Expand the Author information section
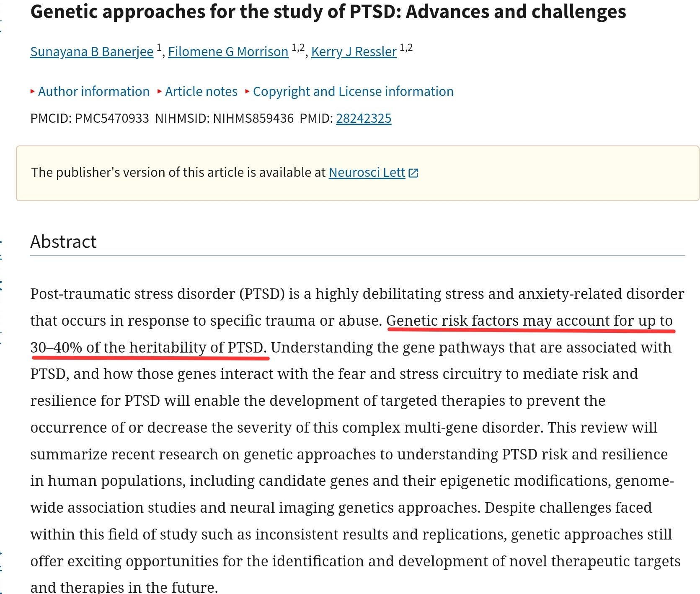 click(93, 91)
